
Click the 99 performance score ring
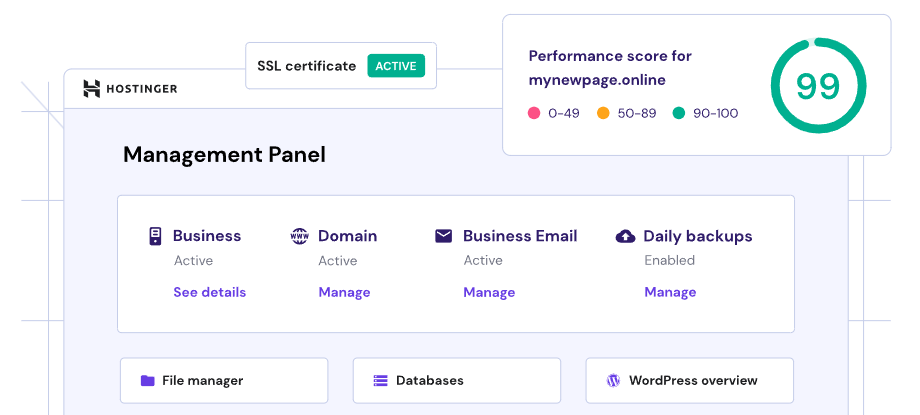[x=818, y=86]
